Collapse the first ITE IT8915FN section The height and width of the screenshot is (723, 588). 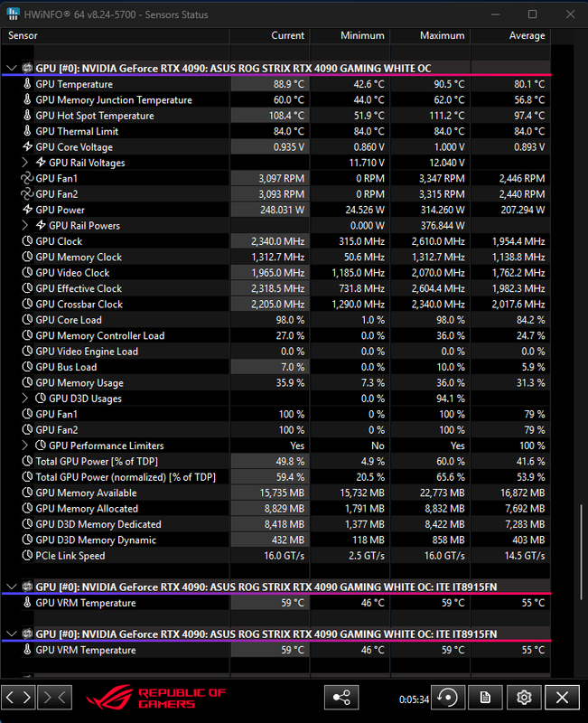pos(12,587)
